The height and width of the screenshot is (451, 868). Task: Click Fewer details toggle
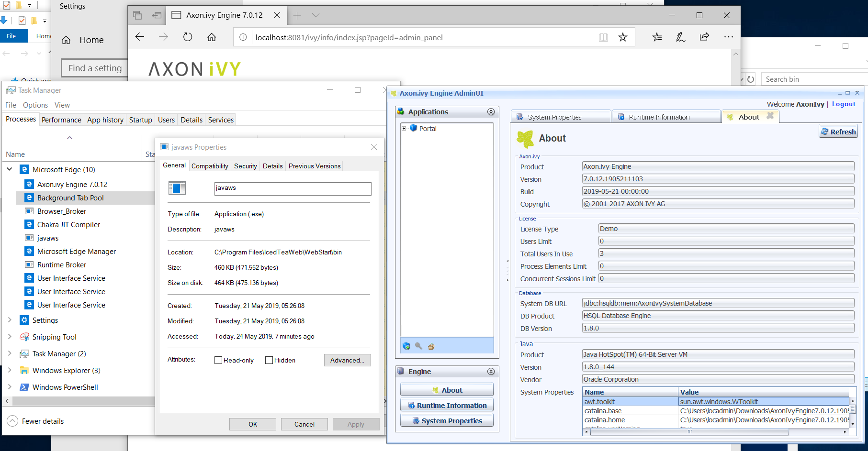(36, 421)
